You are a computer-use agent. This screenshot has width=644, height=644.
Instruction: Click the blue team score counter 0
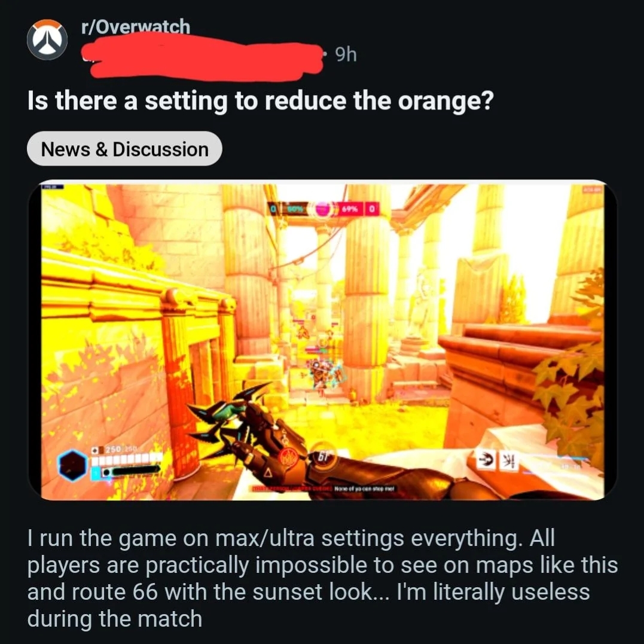point(273,209)
